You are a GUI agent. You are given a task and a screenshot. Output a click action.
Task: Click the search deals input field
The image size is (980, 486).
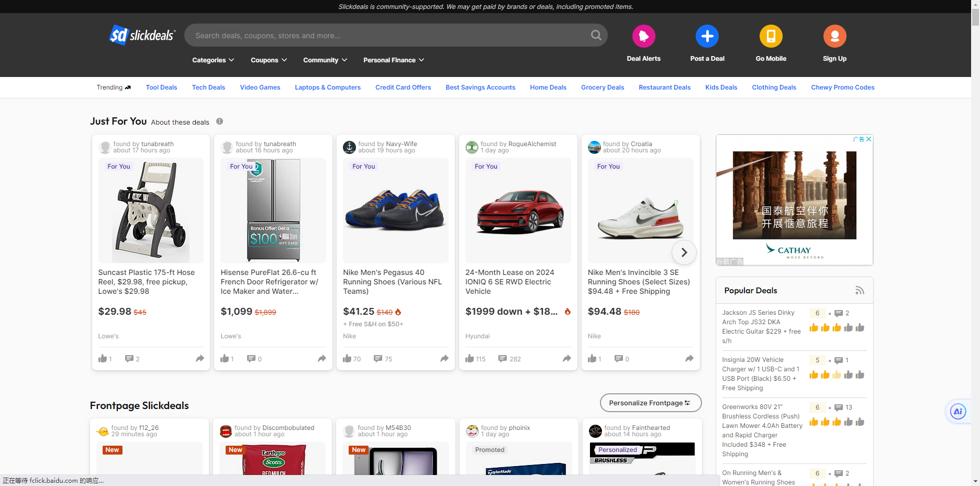click(x=387, y=35)
